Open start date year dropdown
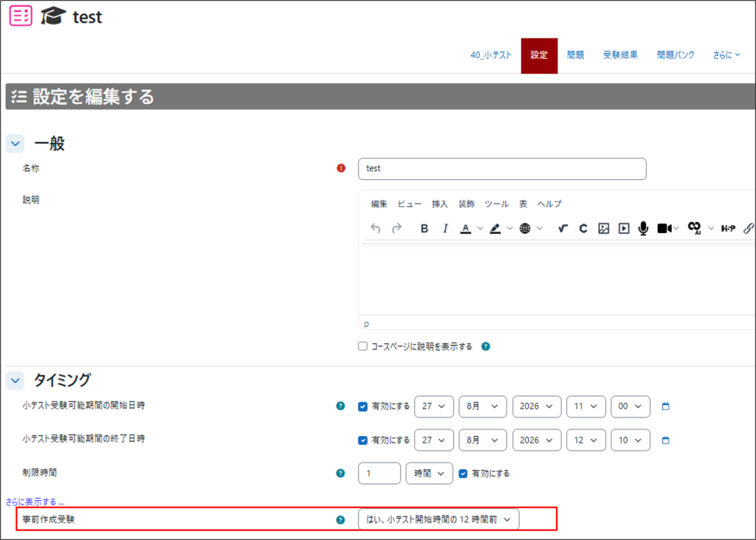Screen dimensions: 756x540 [x=537, y=406]
